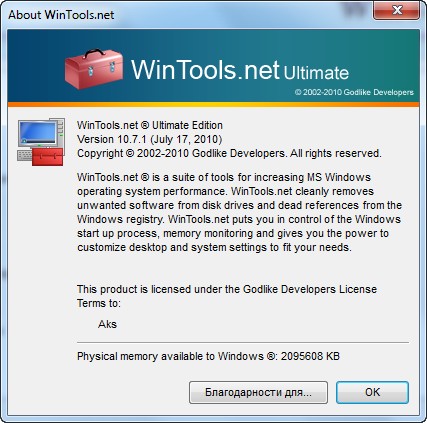Click the product description paragraph
Screen dimensions: 427x423
click(239, 212)
